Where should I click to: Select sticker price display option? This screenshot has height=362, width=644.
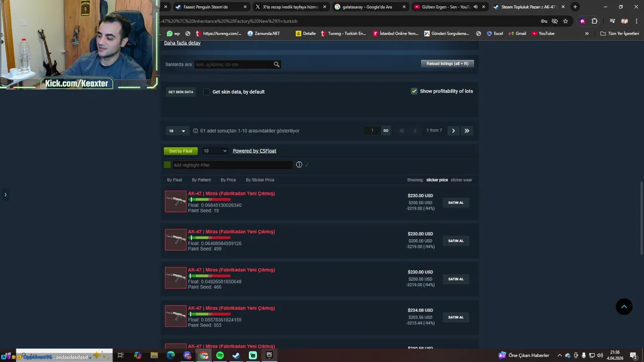437,180
